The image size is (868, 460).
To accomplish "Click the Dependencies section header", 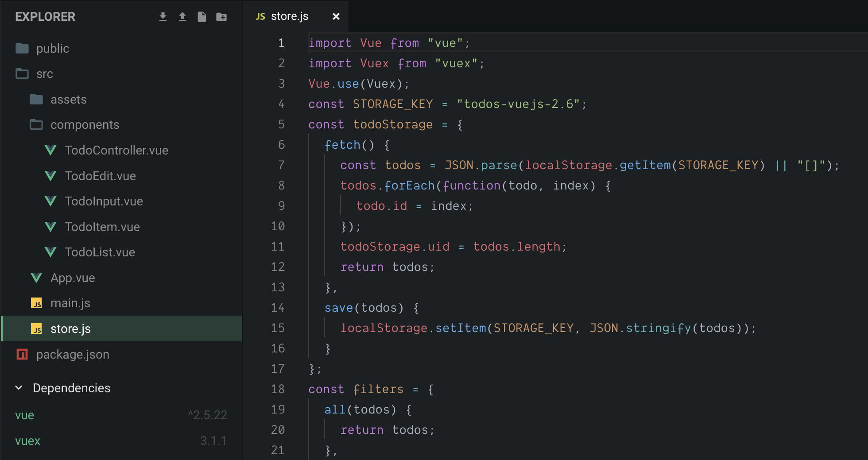I will (72, 388).
